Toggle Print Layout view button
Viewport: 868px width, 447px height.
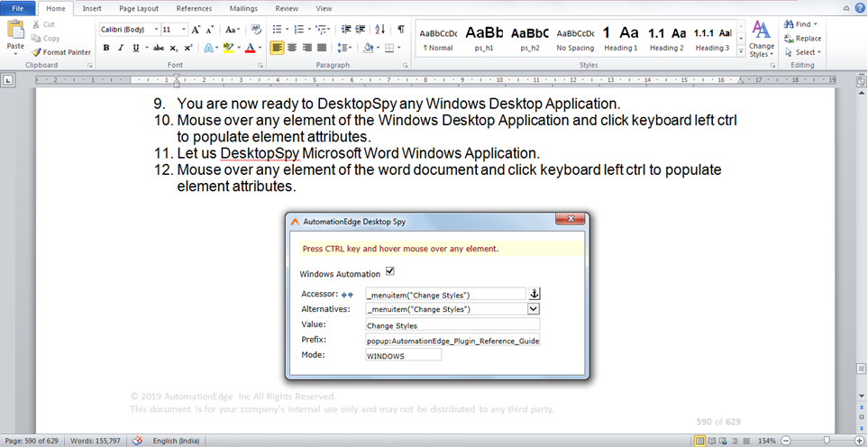[x=700, y=441]
